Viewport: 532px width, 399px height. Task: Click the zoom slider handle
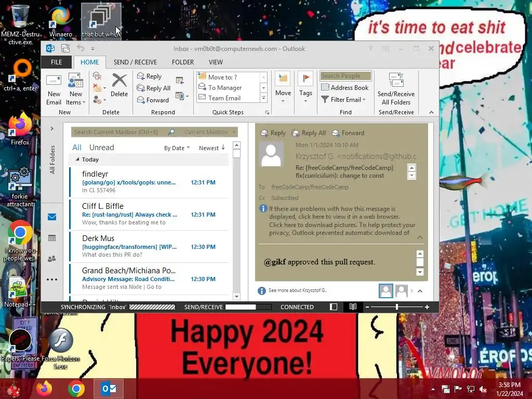[396, 307]
